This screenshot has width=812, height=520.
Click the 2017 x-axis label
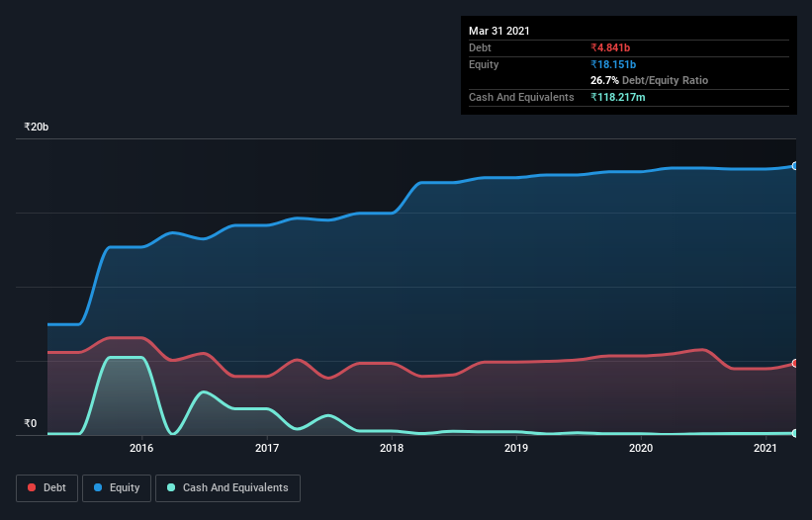tap(267, 448)
